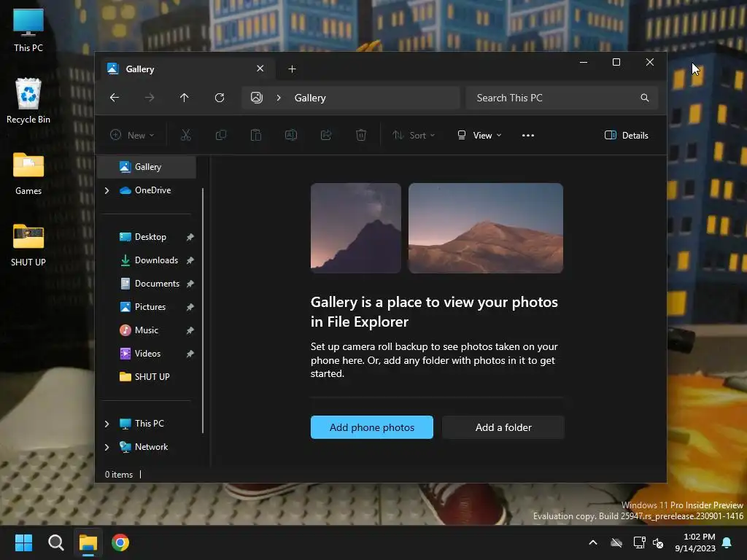Click the pin icon beside Music
Screen dimensions: 747x560
[190, 330]
